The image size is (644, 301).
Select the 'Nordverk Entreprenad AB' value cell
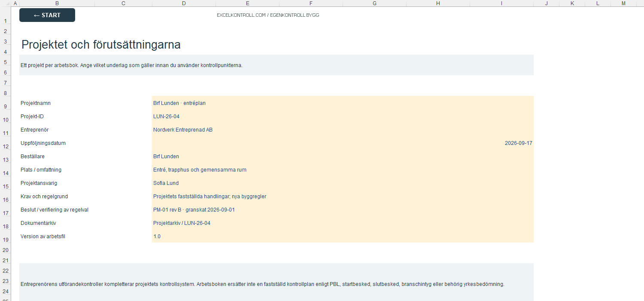click(343, 130)
